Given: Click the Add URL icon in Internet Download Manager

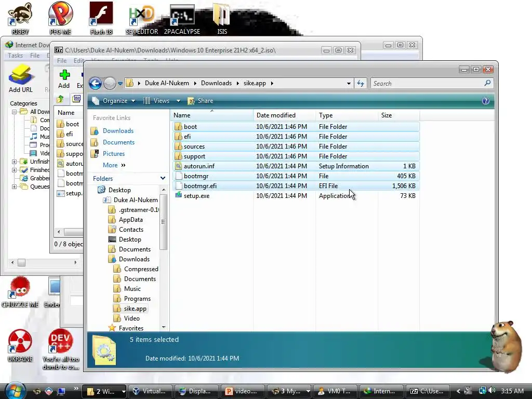Looking at the screenshot, I should 21,78.
